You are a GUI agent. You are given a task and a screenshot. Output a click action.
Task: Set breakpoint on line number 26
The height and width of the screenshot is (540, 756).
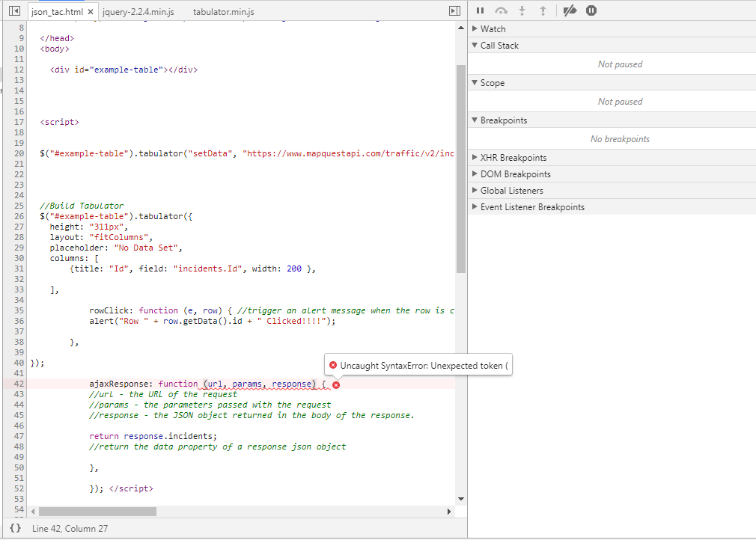pyautogui.click(x=19, y=216)
